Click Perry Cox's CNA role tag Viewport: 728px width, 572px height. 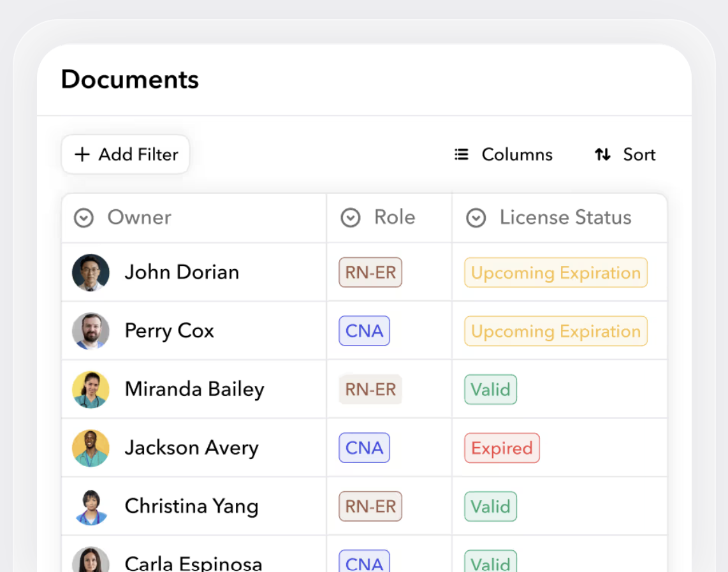click(365, 331)
